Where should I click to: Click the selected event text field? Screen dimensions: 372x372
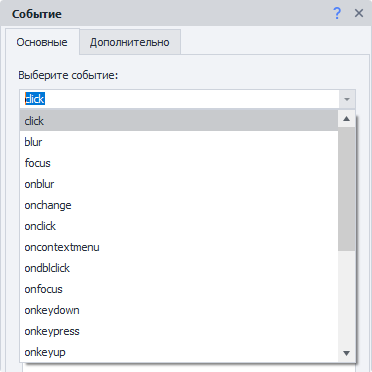click(x=179, y=99)
